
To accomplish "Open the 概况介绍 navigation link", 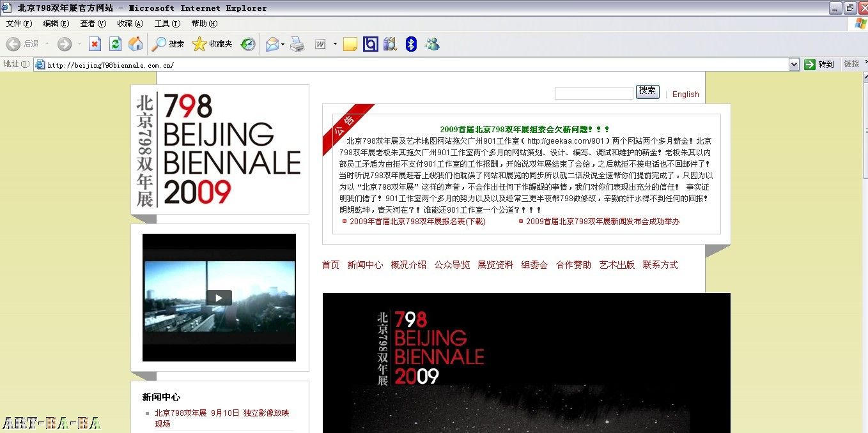I will [408, 265].
